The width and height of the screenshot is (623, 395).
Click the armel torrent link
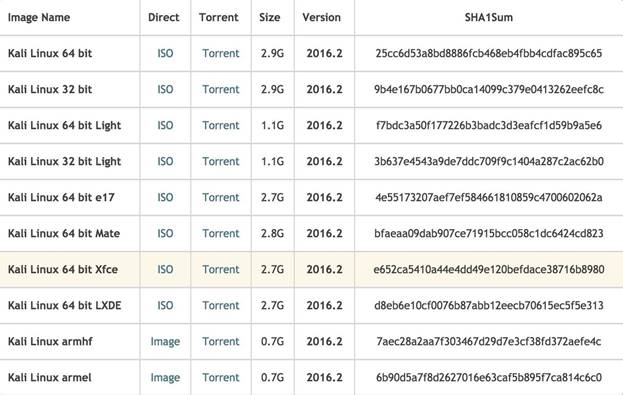[221, 378]
